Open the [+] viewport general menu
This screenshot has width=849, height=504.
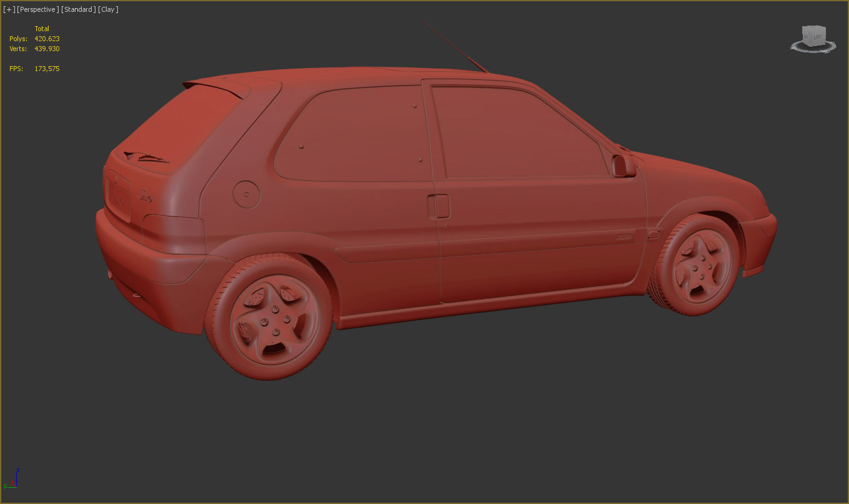[x=9, y=9]
